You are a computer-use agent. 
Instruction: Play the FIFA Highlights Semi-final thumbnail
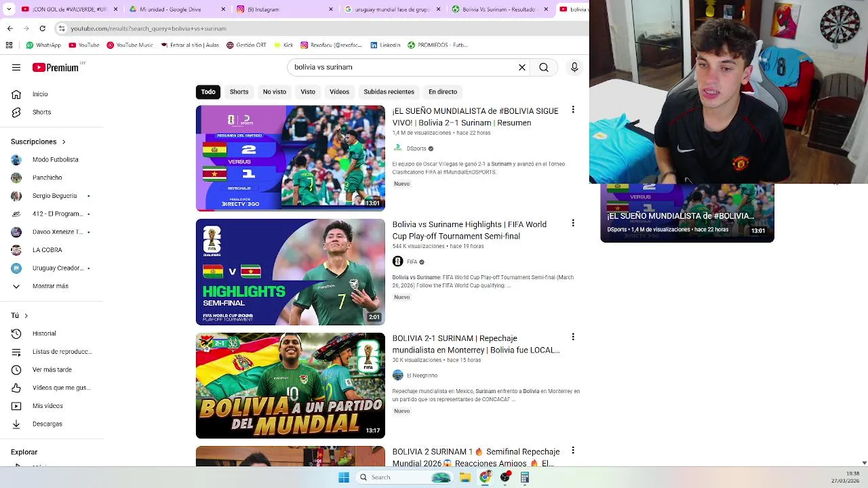click(x=290, y=272)
